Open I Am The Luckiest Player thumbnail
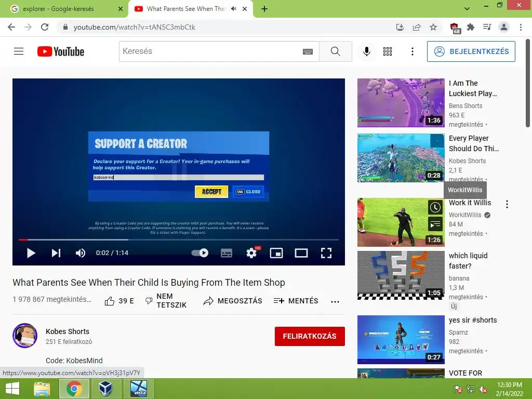Screen dimensions: 532x399 tap(401, 103)
